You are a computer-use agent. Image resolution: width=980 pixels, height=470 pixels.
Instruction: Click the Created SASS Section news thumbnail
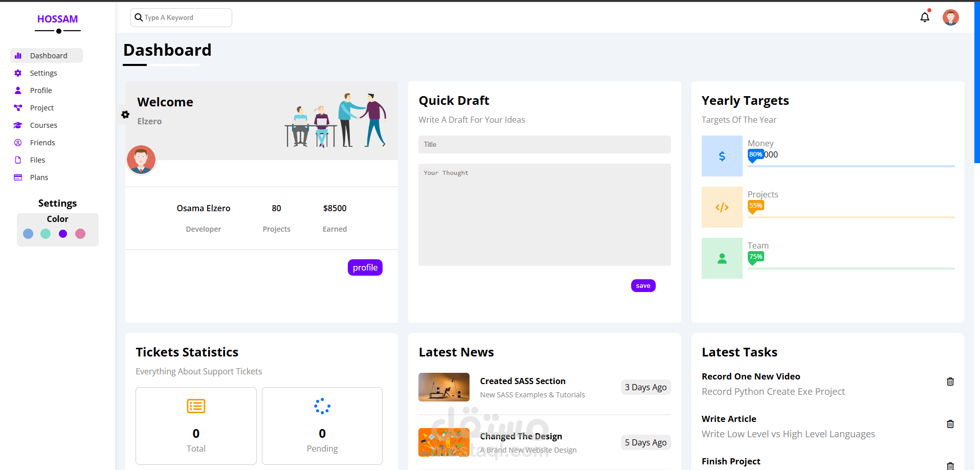[443, 387]
